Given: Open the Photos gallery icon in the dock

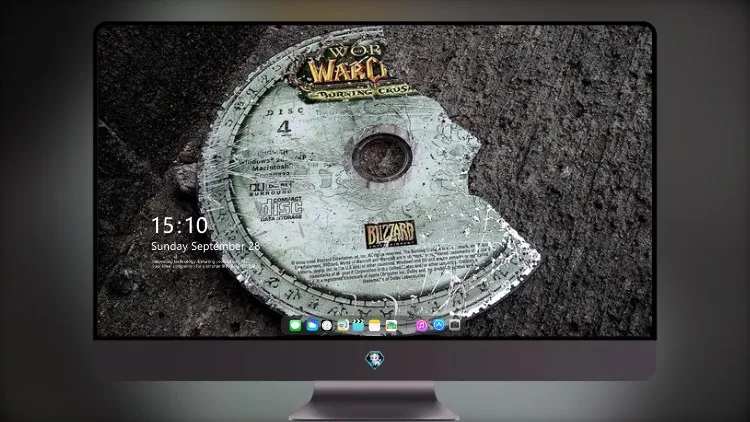Looking at the screenshot, I should (391, 325).
